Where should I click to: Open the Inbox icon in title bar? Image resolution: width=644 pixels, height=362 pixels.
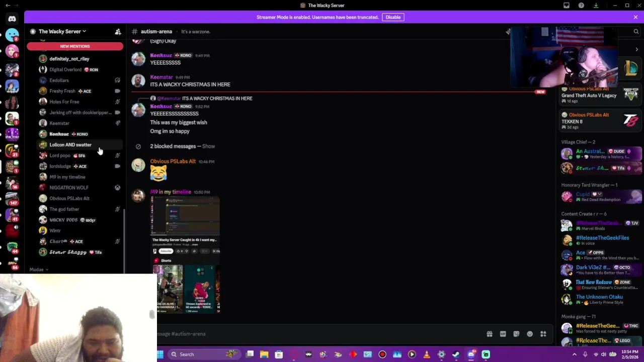[x=567, y=6]
